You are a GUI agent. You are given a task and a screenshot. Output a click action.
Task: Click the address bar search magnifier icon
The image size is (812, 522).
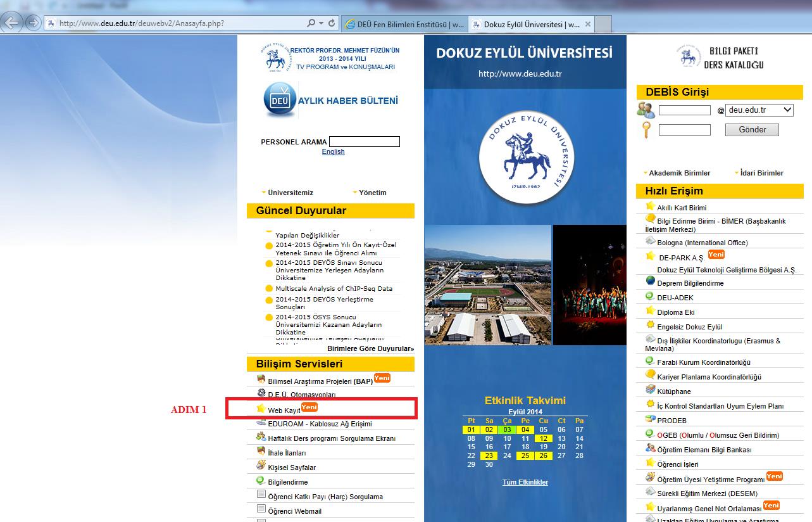311,23
